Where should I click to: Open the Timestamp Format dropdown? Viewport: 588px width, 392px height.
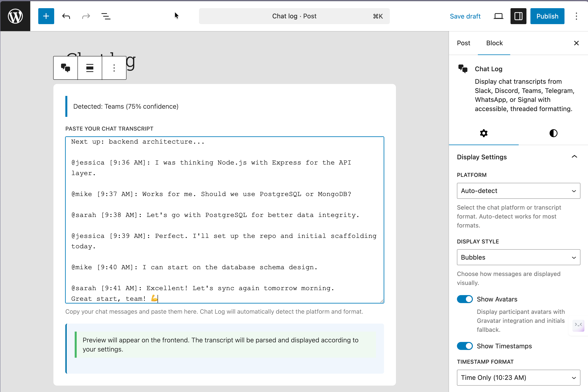pyautogui.click(x=518, y=377)
